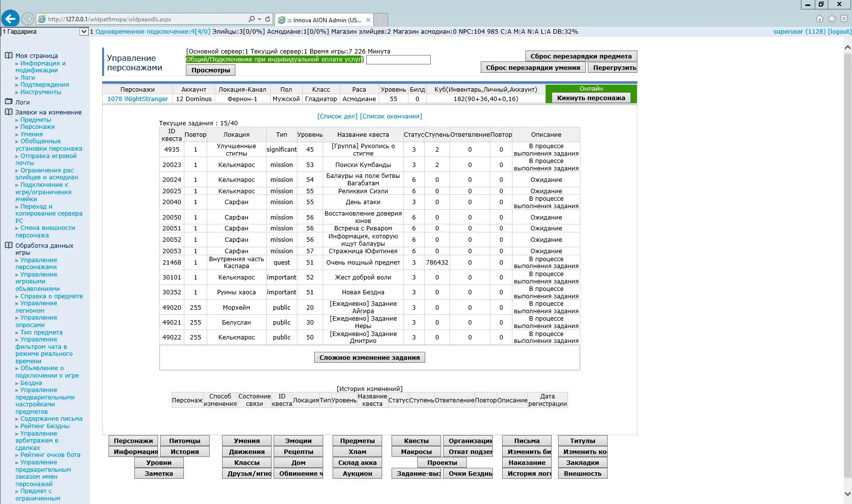Click Сложное изменение задания button

coord(369,357)
